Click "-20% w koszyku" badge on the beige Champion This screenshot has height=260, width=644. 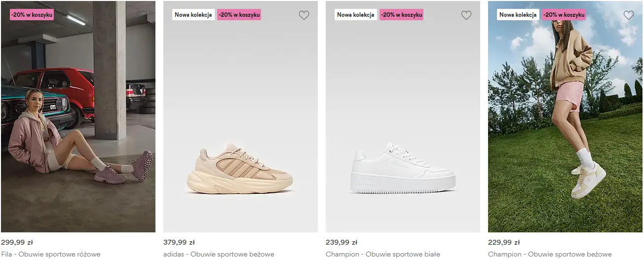564,15
